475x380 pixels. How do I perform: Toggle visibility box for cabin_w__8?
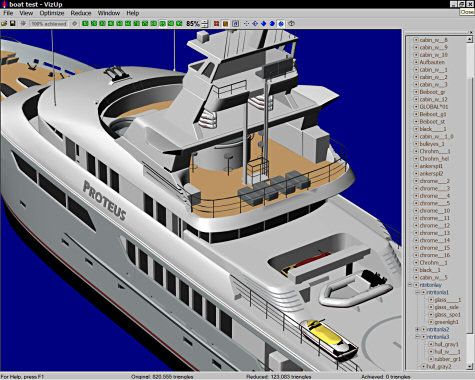point(416,40)
